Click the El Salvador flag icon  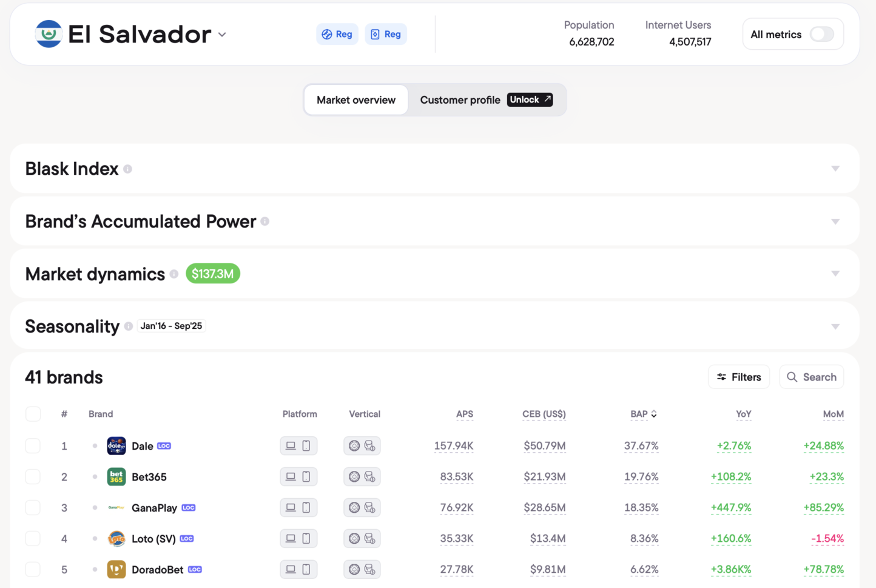click(49, 34)
